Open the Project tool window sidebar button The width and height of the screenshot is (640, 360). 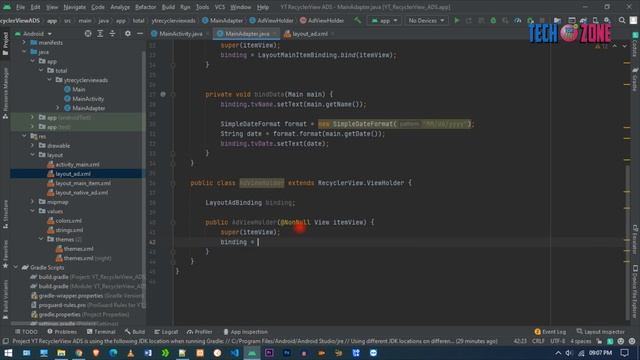click(5, 44)
